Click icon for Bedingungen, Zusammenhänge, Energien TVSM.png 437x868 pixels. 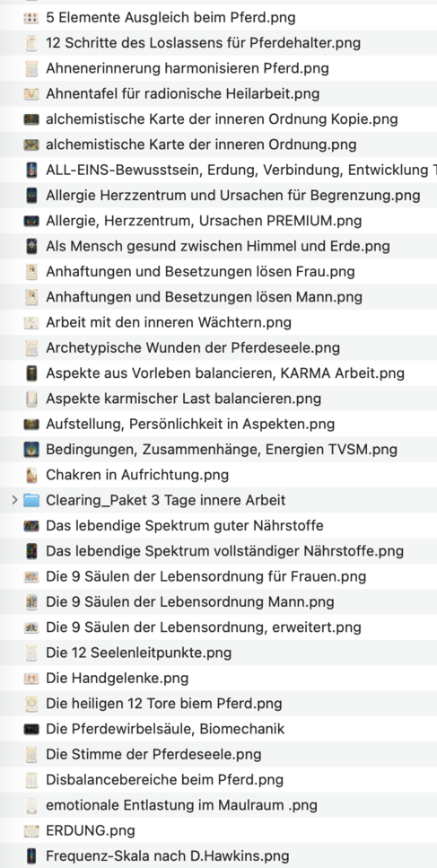click(31, 450)
